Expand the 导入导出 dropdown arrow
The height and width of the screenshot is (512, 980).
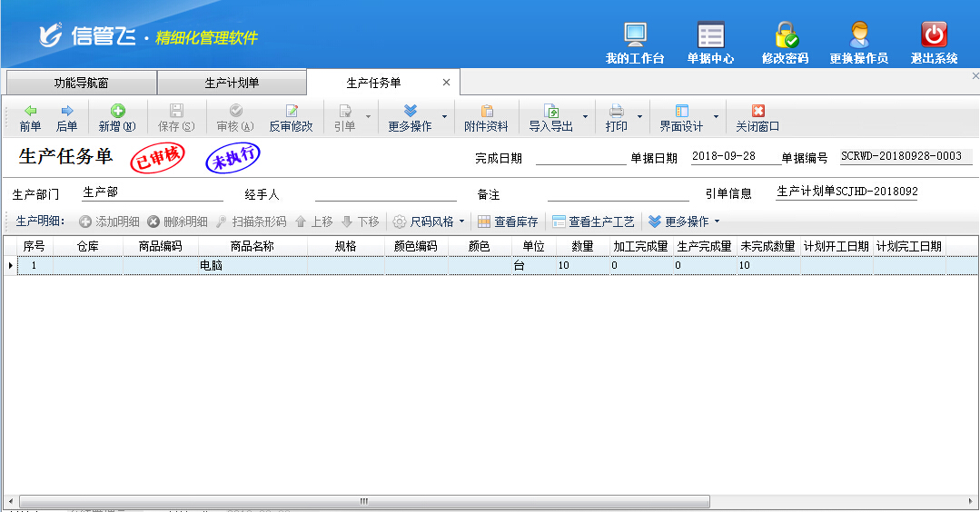(x=585, y=117)
